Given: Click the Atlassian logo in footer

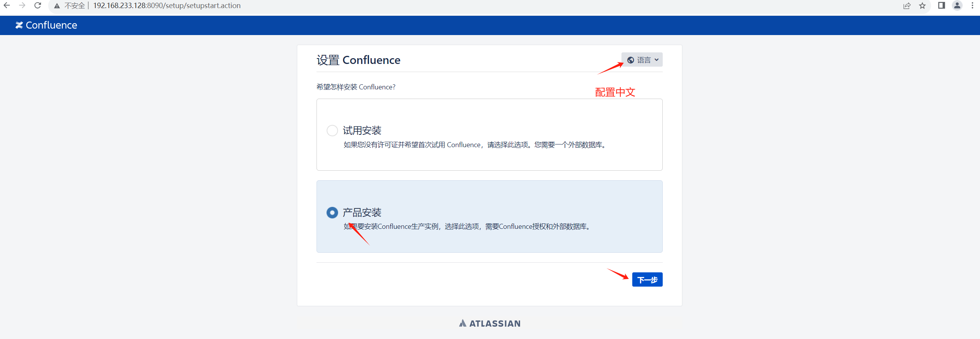Looking at the screenshot, I should (x=490, y=324).
